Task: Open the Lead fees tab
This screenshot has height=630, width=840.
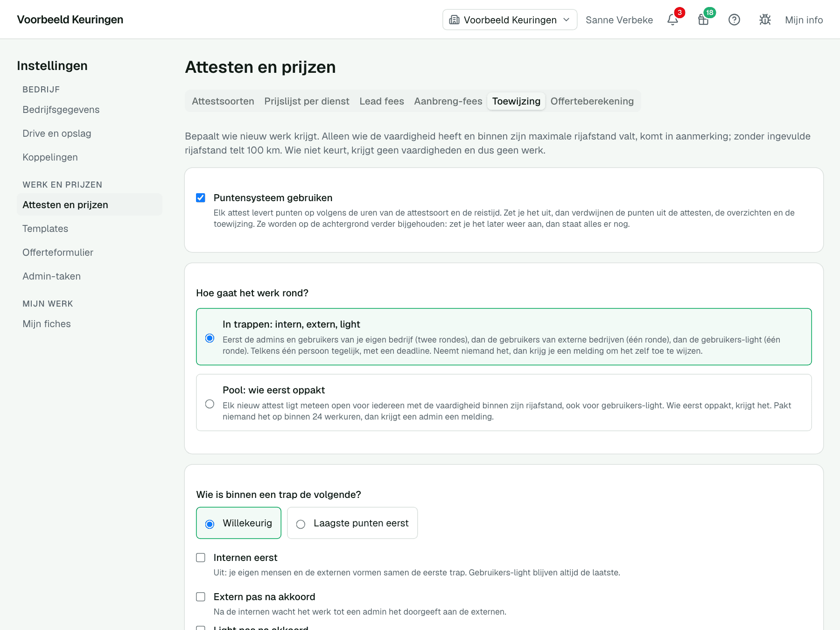Action: coord(382,101)
